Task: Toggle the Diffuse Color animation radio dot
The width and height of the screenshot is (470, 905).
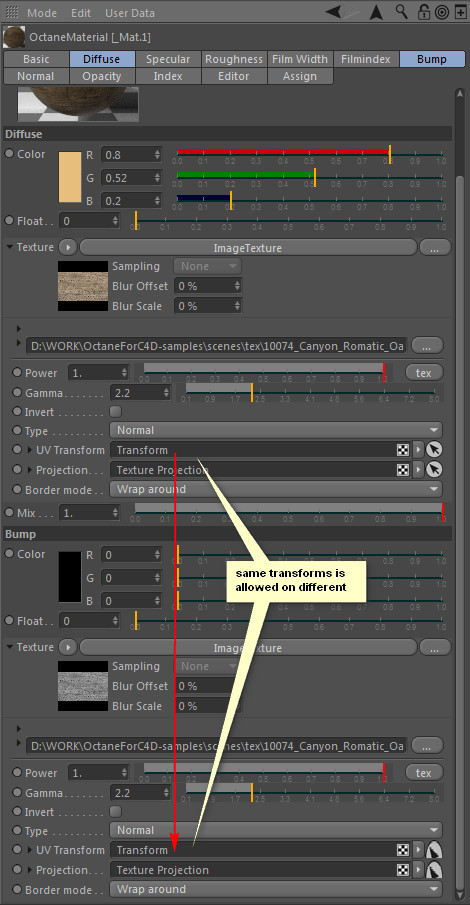Action: click(9, 154)
